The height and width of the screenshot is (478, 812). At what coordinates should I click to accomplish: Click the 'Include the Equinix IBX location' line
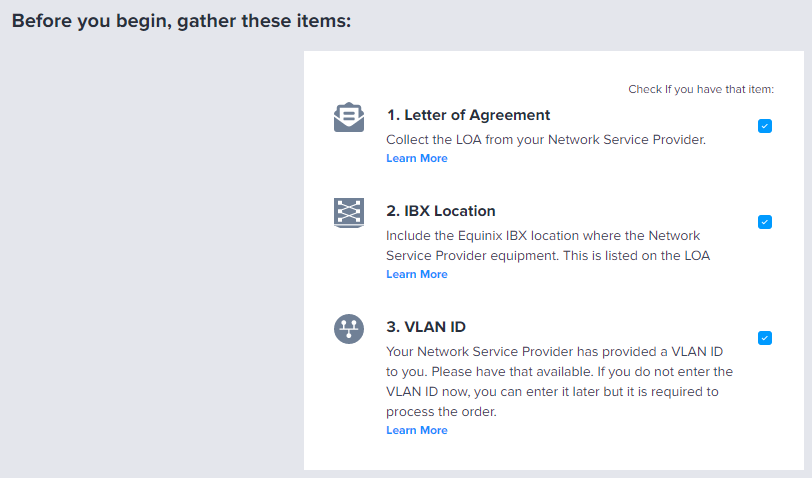coord(543,236)
